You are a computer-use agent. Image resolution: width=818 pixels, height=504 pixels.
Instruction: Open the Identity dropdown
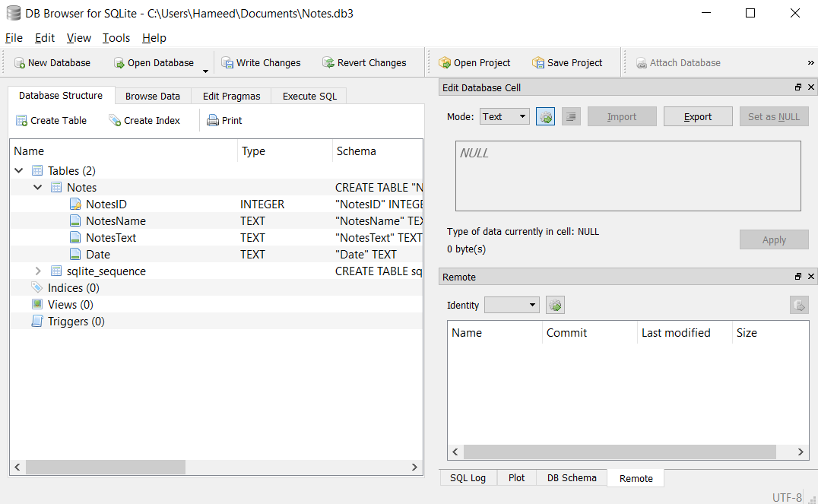[512, 305]
